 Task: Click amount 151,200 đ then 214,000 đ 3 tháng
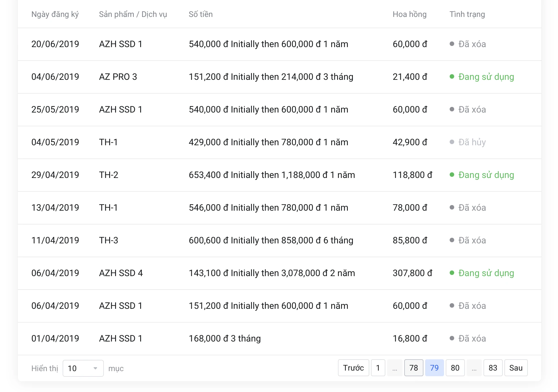(x=271, y=77)
